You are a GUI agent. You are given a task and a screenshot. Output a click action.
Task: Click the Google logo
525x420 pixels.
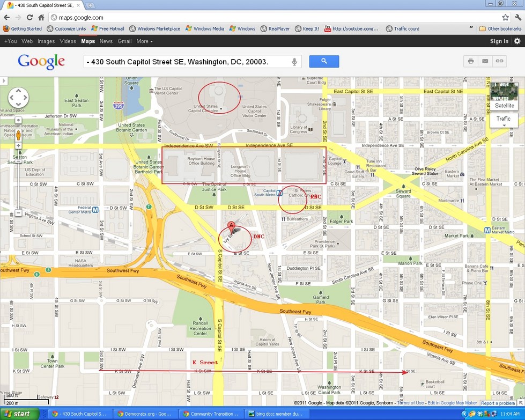41,62
